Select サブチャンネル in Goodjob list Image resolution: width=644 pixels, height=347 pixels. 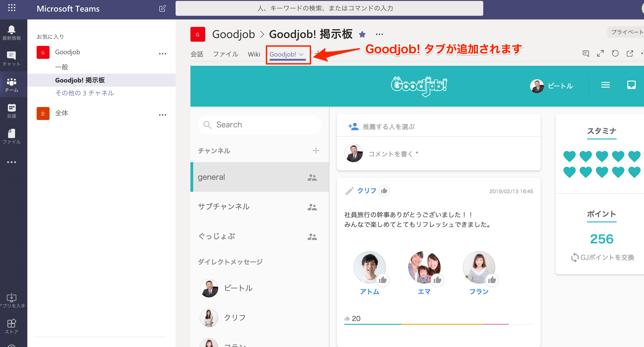coord(259,206)
